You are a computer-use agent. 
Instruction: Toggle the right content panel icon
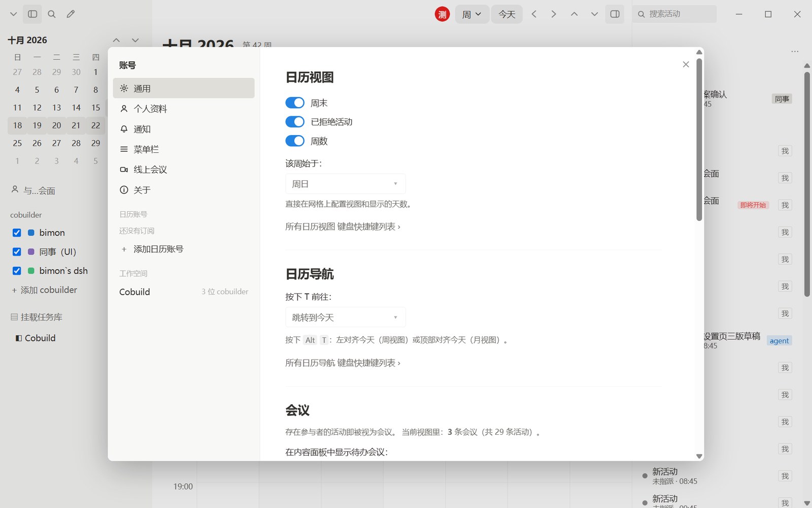point(615,14)
